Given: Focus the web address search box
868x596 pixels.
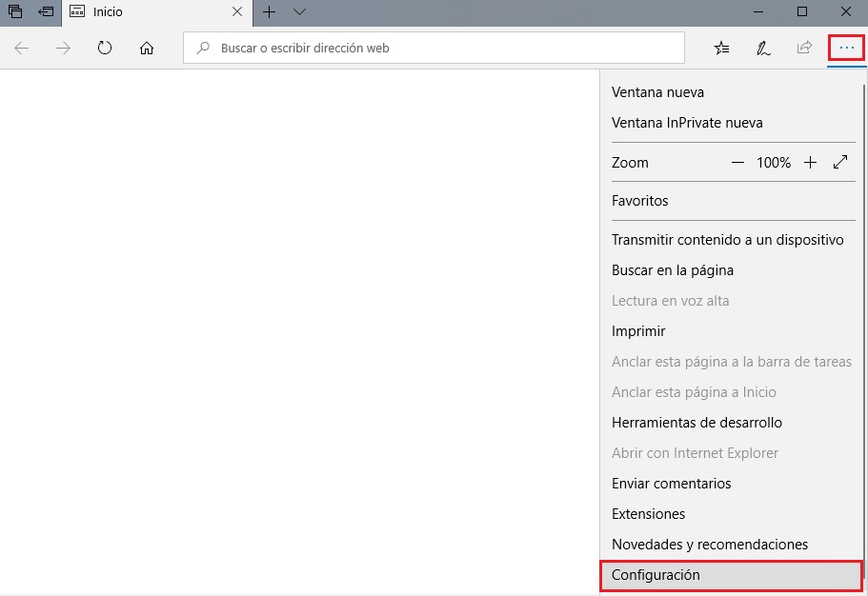Looking at the screenshot, I should click(x=434, y=48).
